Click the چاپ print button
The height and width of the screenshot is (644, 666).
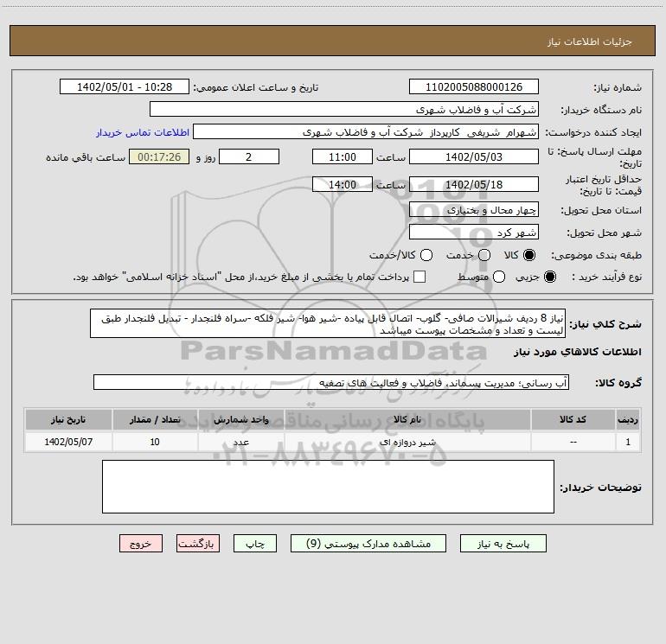coord(255,544)
